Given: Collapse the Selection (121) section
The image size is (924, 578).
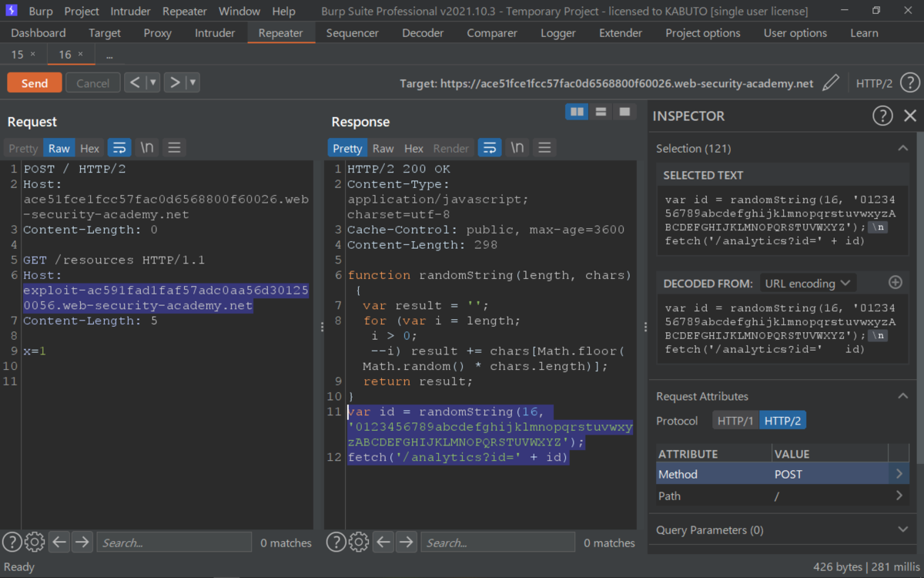Looking at the screenshot, I should 902,148.
